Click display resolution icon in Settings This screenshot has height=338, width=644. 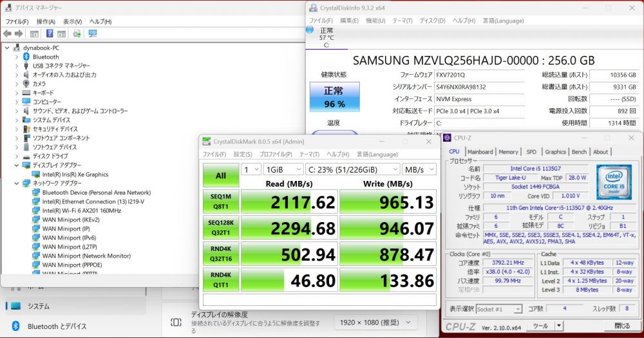point(176,323)
